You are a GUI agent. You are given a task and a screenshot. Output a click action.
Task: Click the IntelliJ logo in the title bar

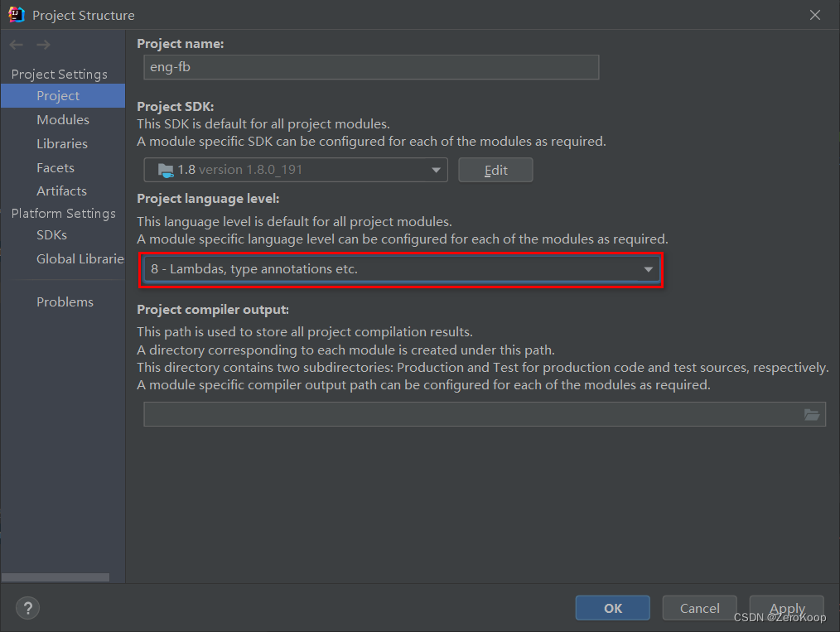(17, 14)
